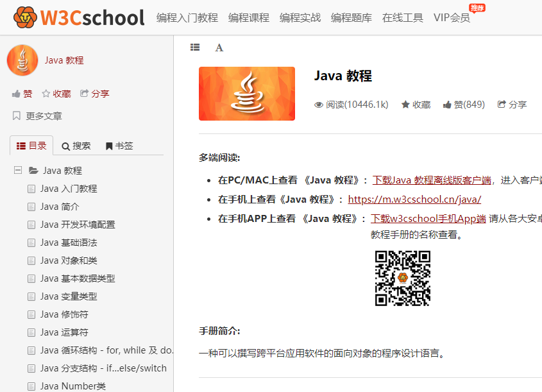Open Java 基本数据类型 chapter

(x=78, y=278)
